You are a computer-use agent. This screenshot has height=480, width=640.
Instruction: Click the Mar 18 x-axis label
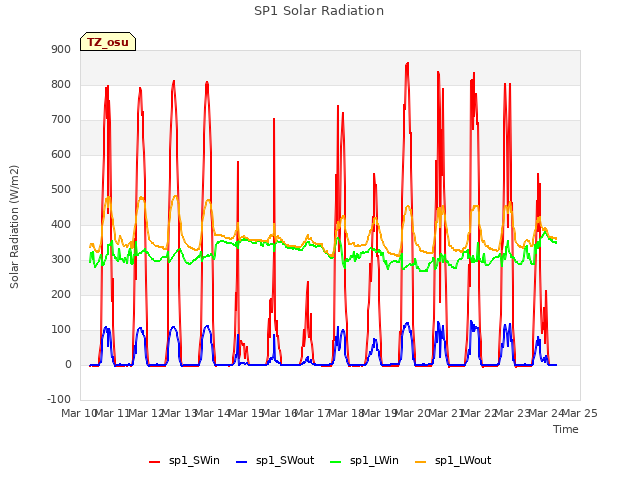(x=346, y=413)
